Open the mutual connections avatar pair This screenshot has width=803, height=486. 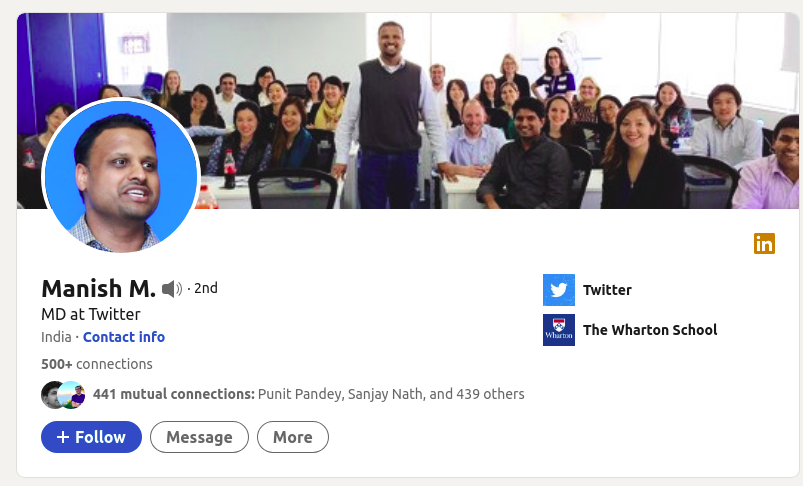pos(63,395)
